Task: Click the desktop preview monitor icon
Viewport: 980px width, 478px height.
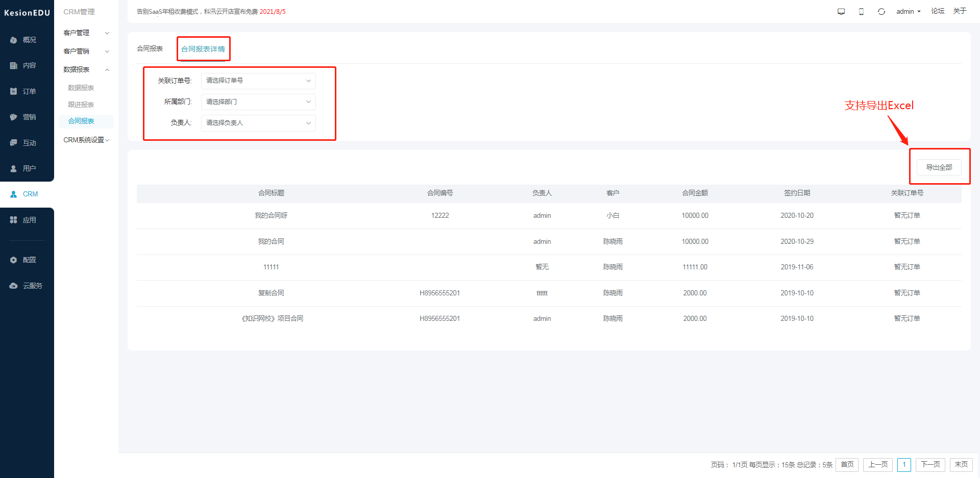Action: click(841, 11)
